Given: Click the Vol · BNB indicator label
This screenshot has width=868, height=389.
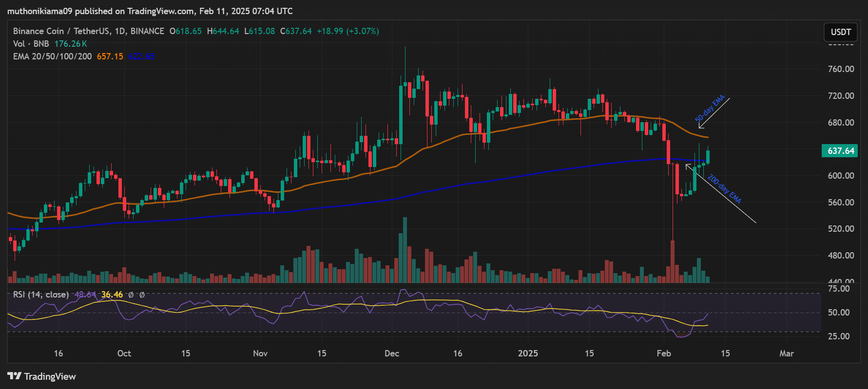Looking at the screenshot, I should coord(31,44).
